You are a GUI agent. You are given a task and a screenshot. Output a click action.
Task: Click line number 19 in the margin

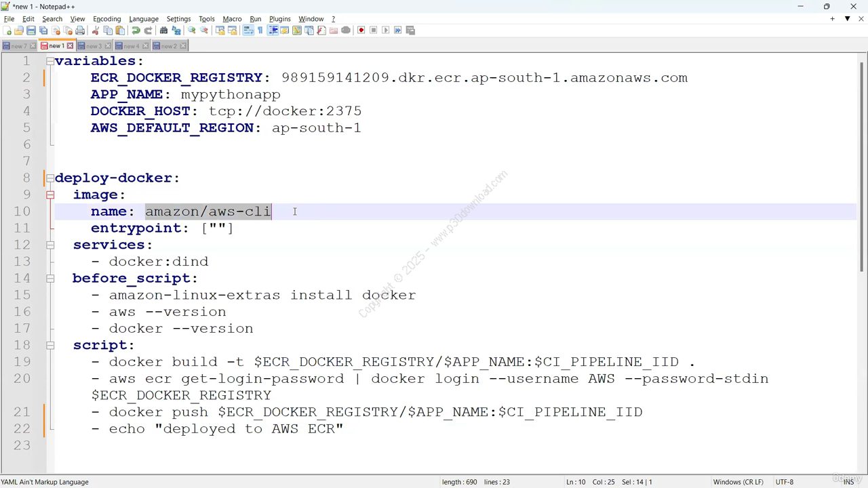22,362
